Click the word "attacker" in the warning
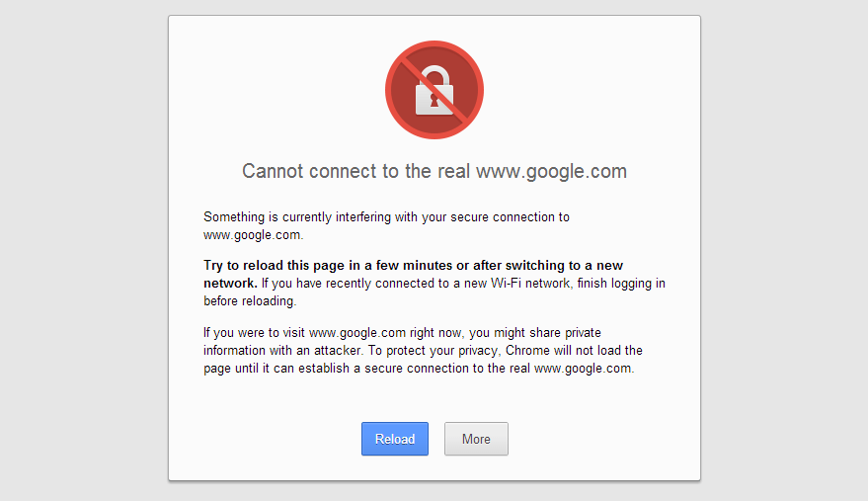The image size is (868, 501). click(x=332, y=351)
